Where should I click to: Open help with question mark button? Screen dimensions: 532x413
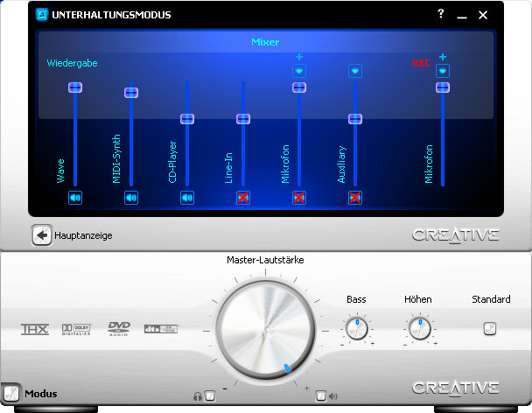440,14
